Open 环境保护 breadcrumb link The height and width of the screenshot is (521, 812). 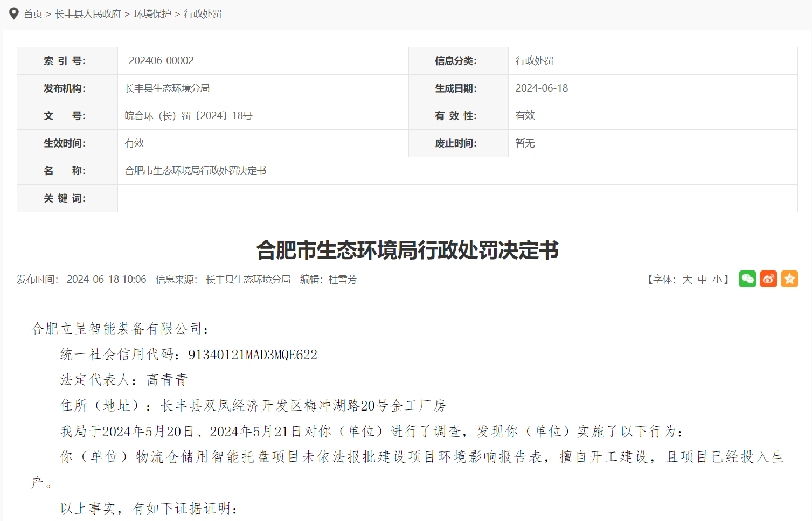point(152,14)
